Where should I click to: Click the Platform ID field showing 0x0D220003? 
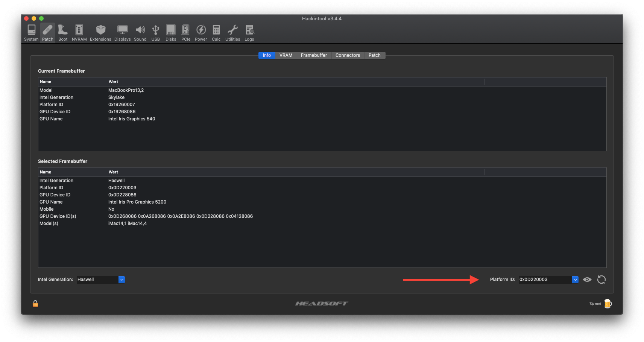click(545, 280)
